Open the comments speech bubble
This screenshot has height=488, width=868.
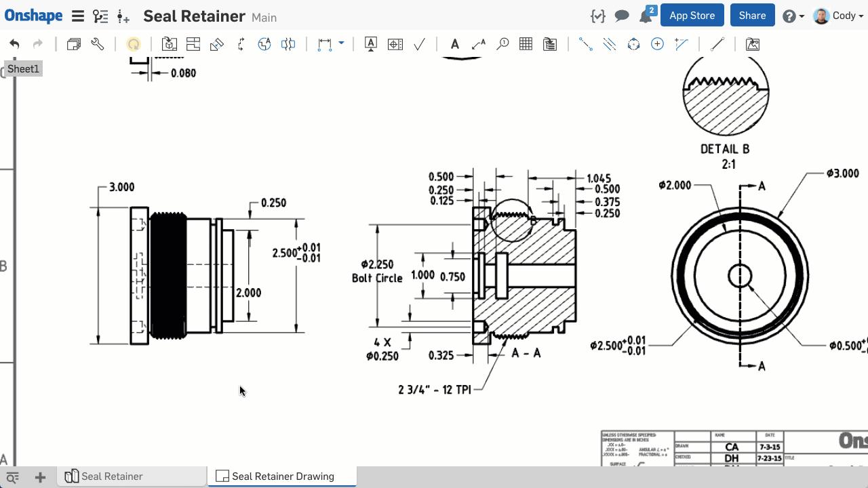[621, 16]
